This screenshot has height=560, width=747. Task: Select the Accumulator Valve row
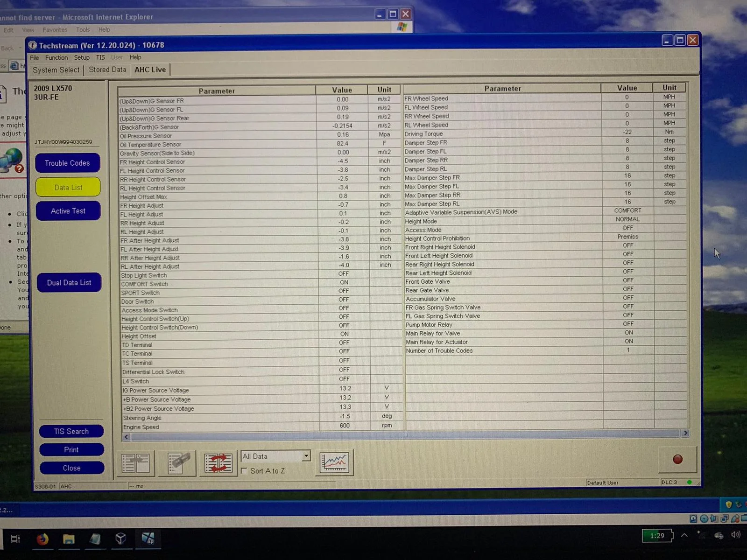tap(546, 298)
